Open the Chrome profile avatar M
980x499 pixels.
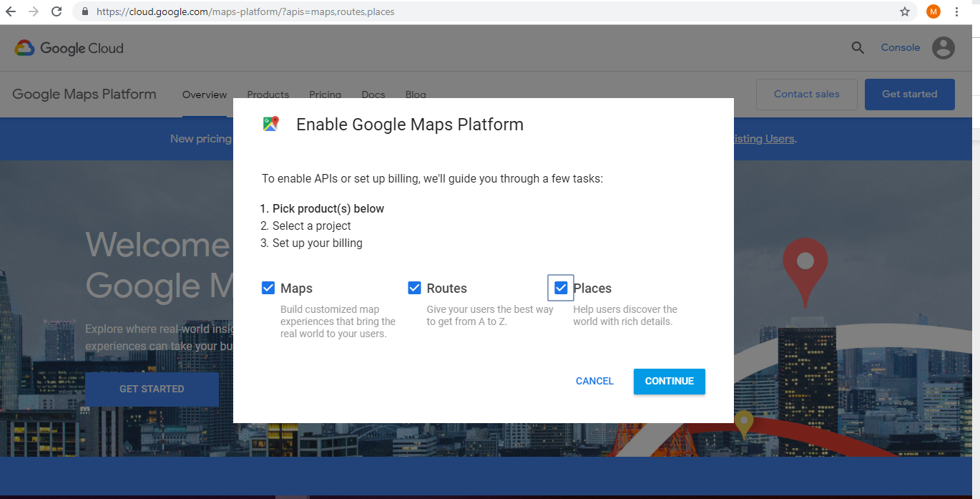coord(934,12)
